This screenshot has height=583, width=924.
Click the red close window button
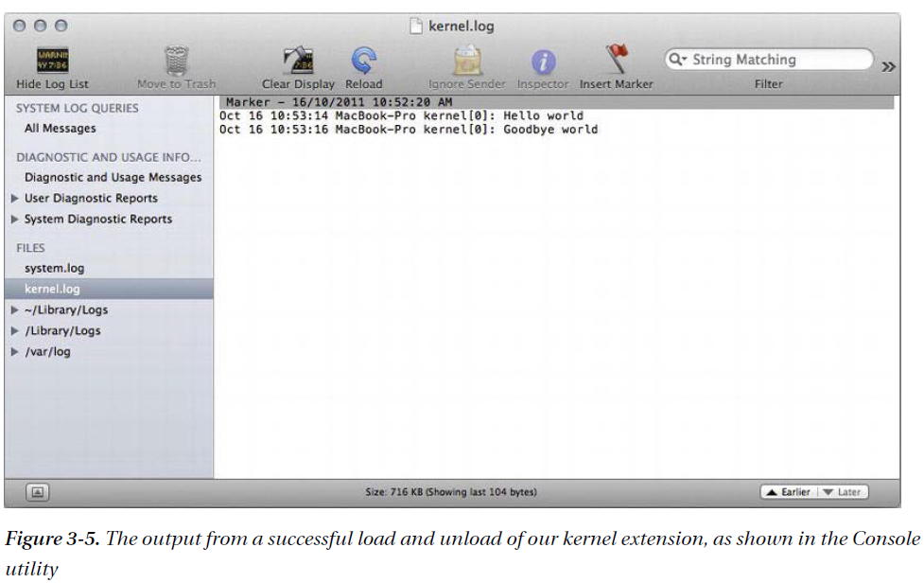point(20,26)
